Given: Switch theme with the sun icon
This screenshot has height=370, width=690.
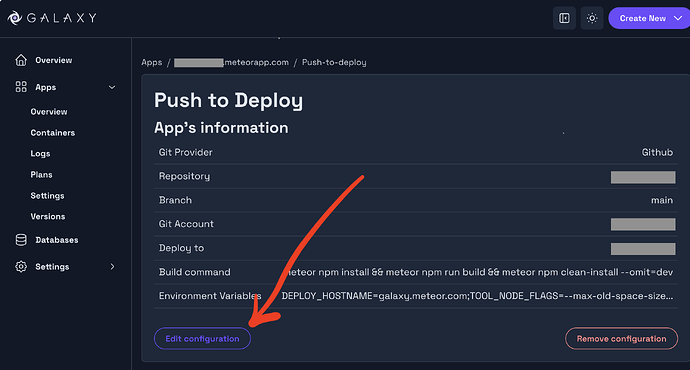Looking at the screenshot, I should tap(592, 18).
